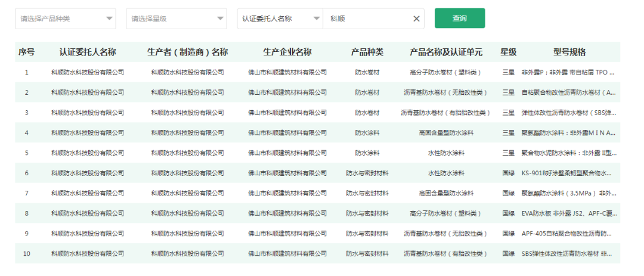Open the 请选择星级 dropdown
The height and width of the screenshot is (276, 644).
point(176,18)
